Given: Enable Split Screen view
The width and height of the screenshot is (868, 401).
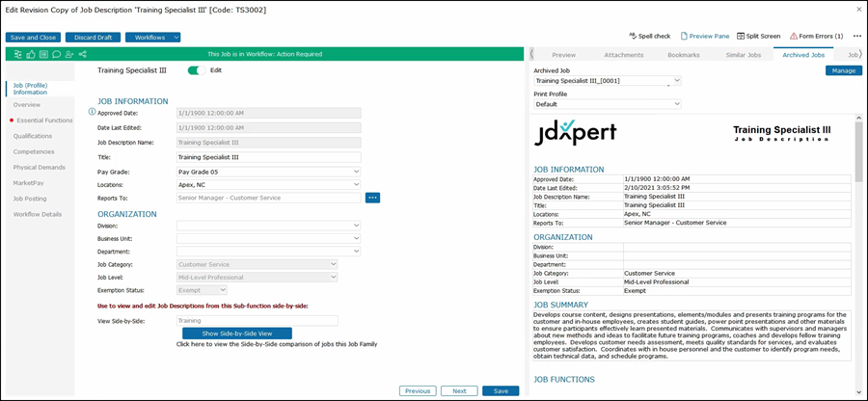Looking at the screenshot, I should click(x=758, y=36).
